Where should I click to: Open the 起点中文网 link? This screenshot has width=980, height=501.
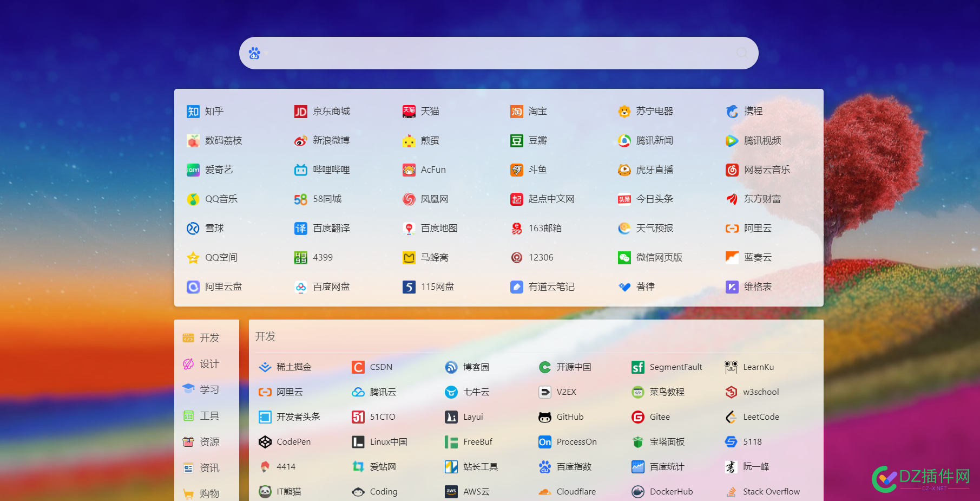point(542,199)
